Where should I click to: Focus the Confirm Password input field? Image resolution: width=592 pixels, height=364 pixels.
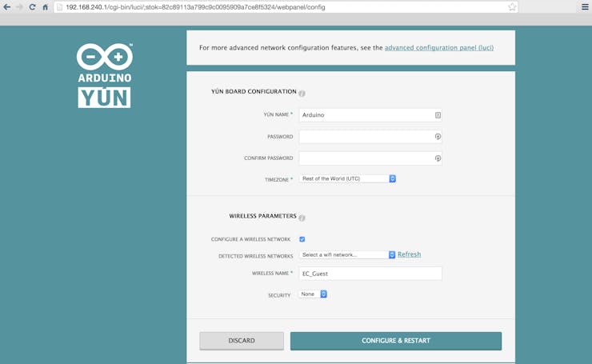click(370, 158)
